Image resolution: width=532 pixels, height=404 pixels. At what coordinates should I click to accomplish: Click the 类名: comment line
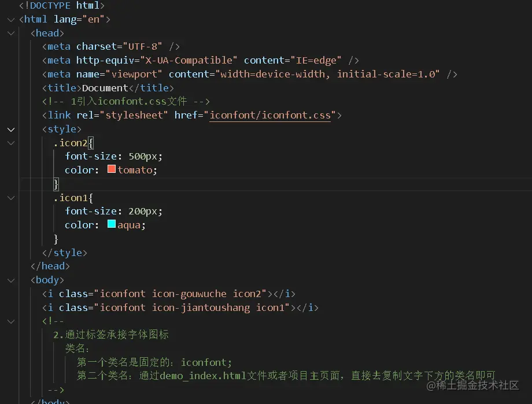(77, 349)
